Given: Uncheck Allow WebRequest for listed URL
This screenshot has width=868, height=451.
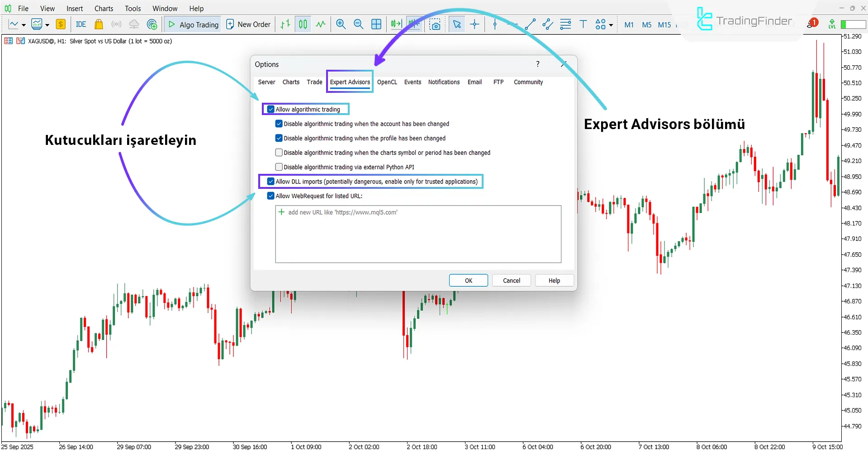Looking at the screenshot, I should pos(270,196).
